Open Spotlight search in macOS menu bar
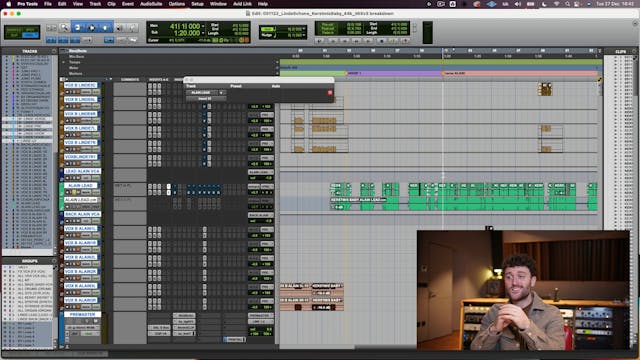 click(x=567, y=4)
